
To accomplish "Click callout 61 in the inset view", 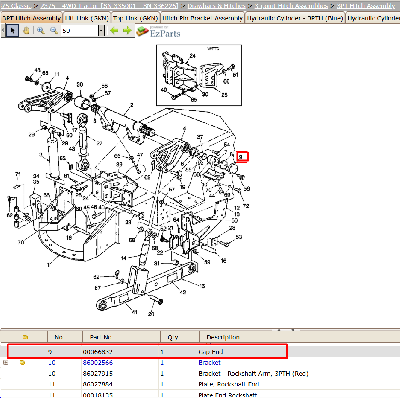I will pos(235,75).
